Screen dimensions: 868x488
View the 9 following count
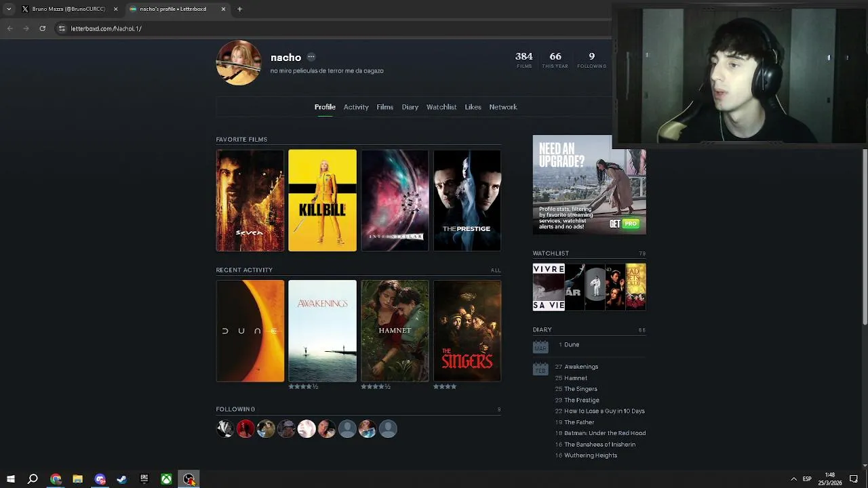(591, 60)
